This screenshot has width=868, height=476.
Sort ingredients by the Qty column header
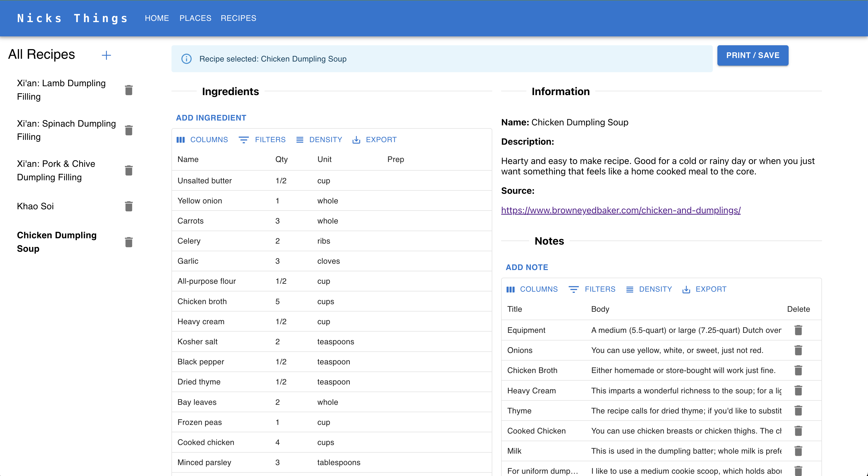pyautogui.click(x=281, y=159)
